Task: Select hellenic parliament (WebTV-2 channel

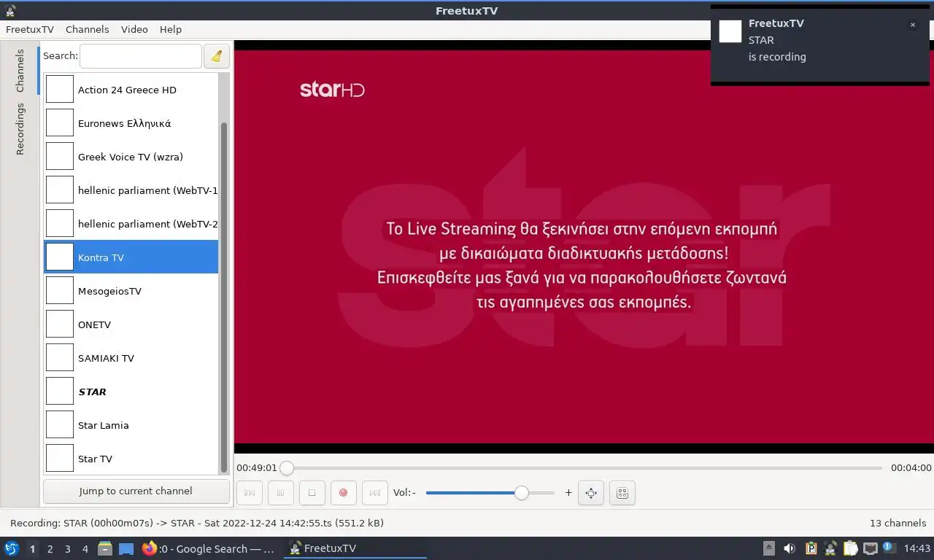Action: click(131, 224)
